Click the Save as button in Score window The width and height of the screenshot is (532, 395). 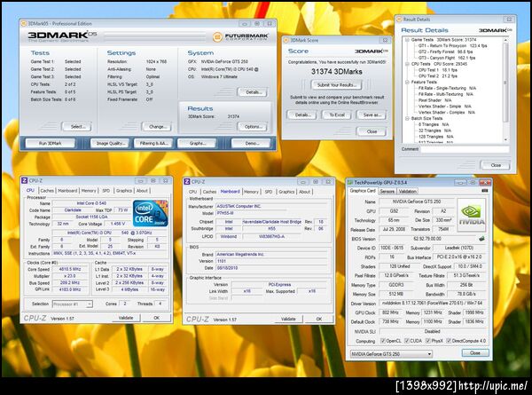[x=372, y=115]
